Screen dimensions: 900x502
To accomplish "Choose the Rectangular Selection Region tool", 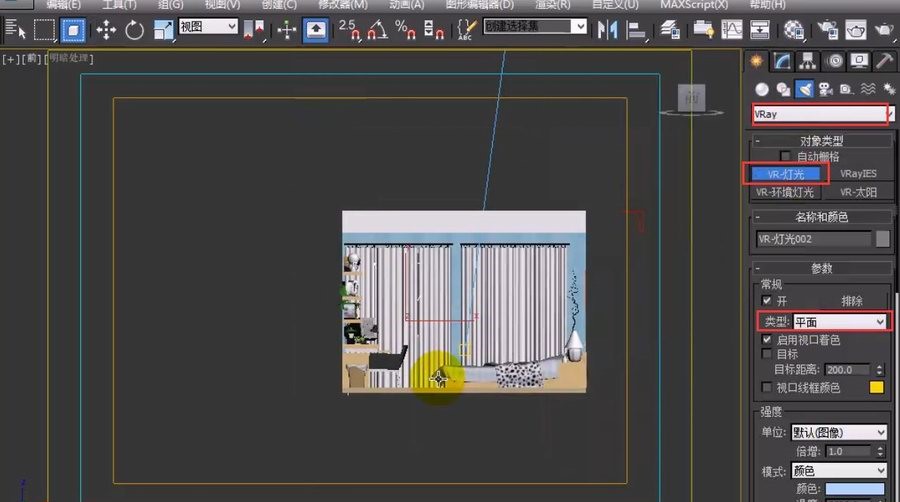I will click(44, 29).
